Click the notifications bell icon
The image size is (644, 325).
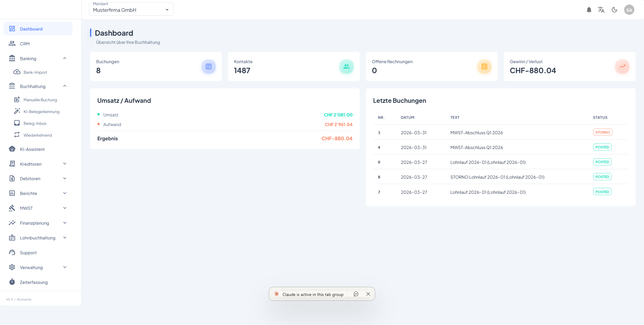589,10
